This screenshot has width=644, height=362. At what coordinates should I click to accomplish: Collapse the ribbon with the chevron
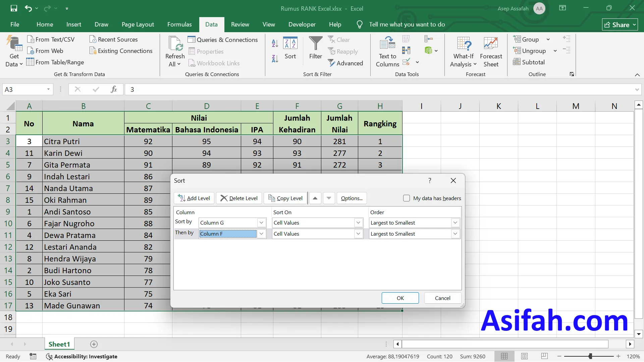point(637,74)
